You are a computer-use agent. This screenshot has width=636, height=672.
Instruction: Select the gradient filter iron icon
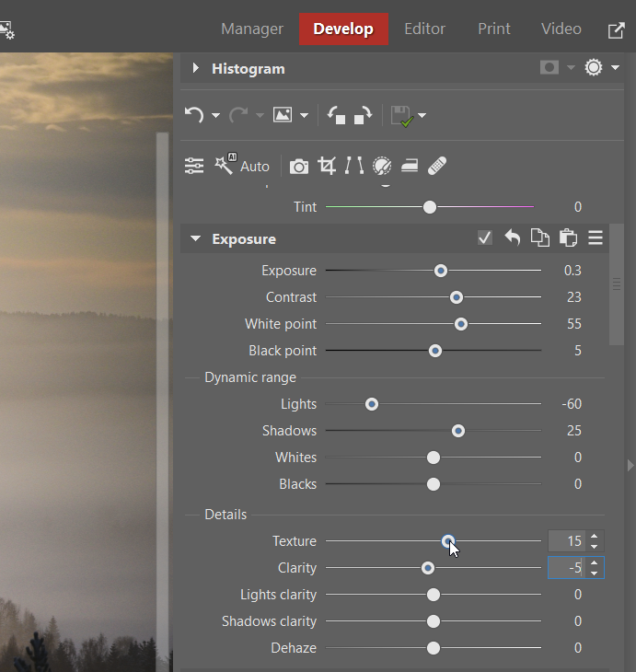(411, 166)
